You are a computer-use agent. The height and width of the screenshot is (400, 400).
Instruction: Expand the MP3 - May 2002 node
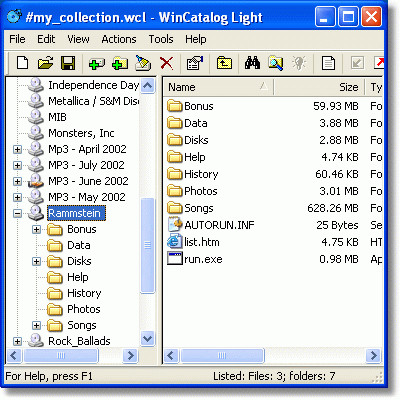(x=17, y=197)
